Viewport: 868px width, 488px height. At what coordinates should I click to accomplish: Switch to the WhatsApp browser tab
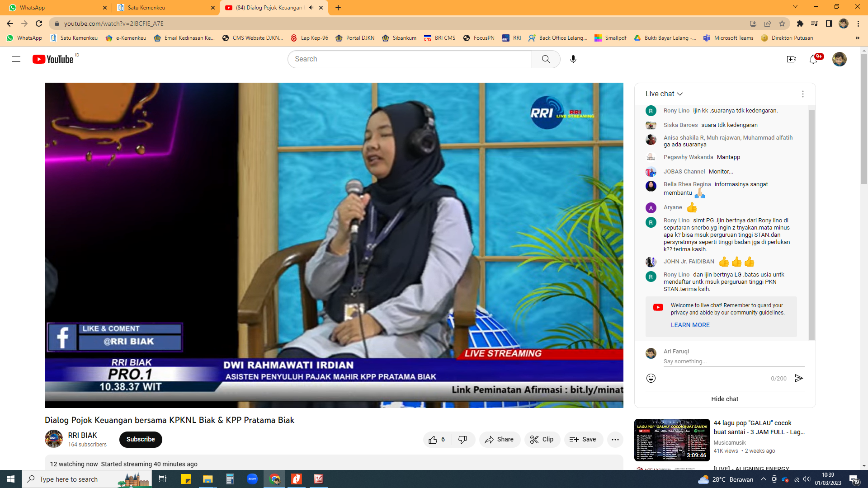tap(54, 8)
